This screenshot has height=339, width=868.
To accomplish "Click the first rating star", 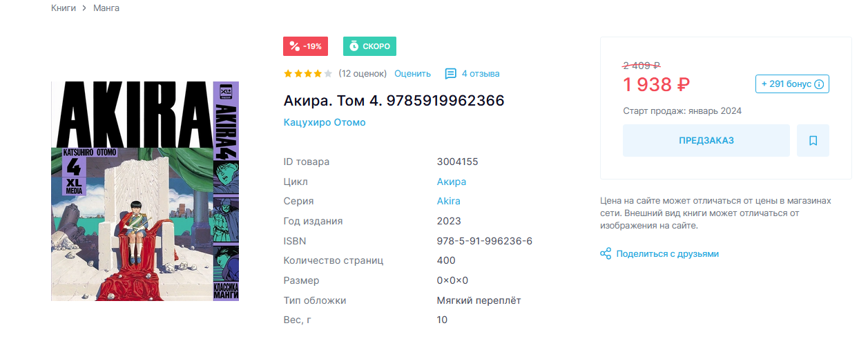I will pyautogui.click(x=288, y=73).
